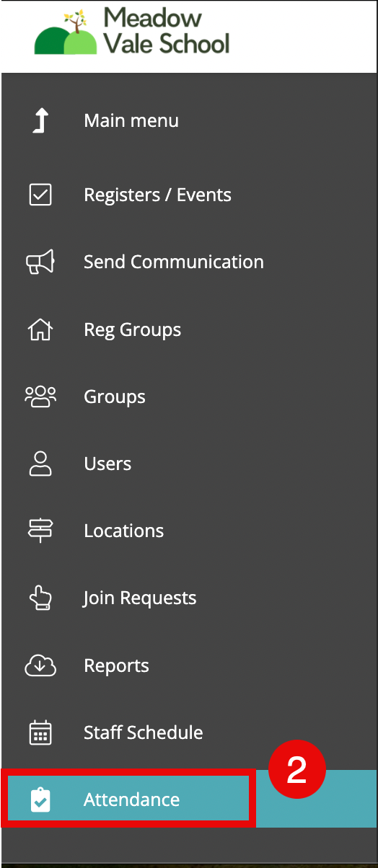The height and width of the screenshot is (868, 378).
Task: Click the clipboard Attendance icon
Action: [40, 800]
